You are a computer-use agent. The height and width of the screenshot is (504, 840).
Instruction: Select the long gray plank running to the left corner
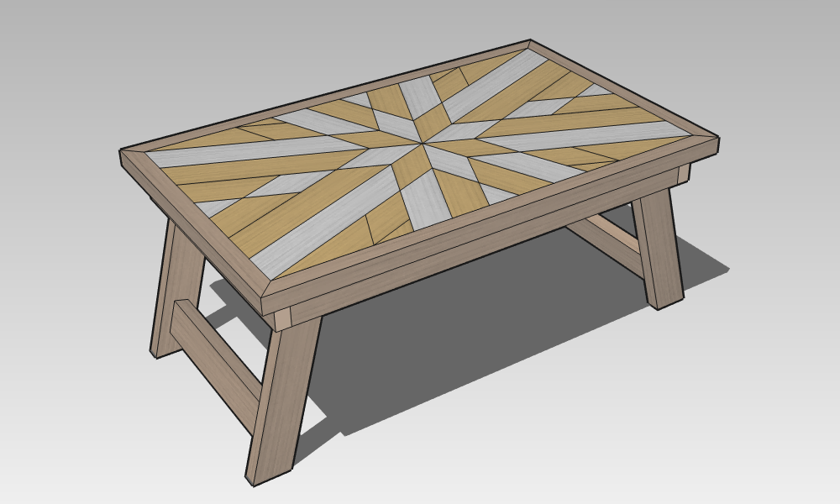click(x=252, y=151)
